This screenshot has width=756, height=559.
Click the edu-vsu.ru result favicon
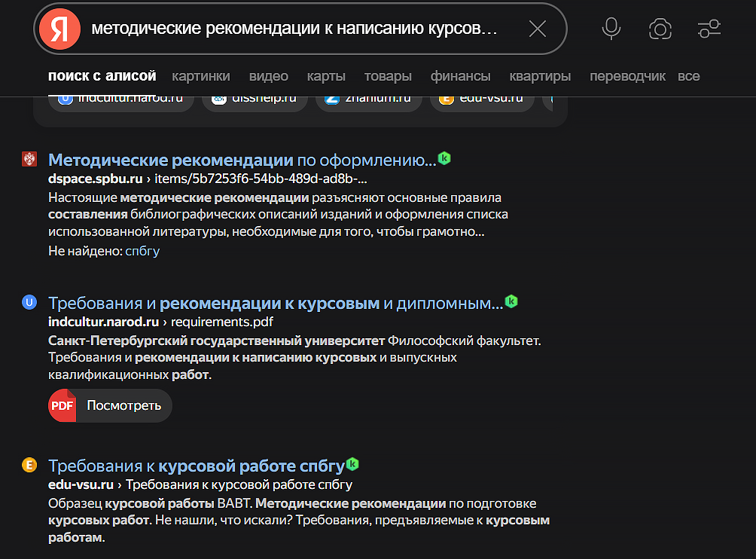pos(29,466)
